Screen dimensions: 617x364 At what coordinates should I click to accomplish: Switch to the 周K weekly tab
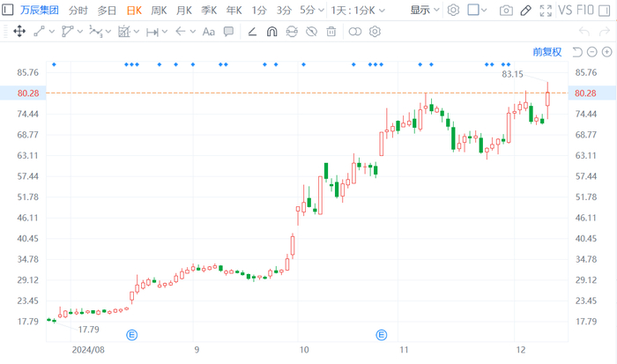(159, 11)
